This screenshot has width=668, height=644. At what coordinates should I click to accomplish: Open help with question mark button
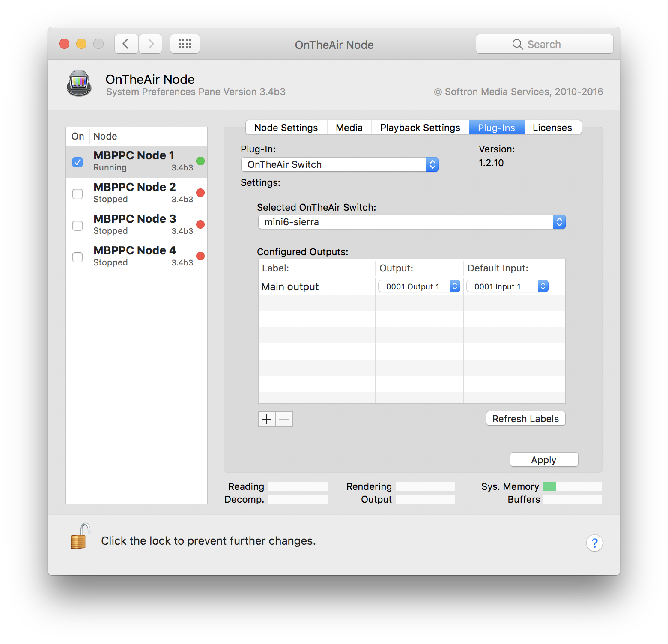coord(594,543)
